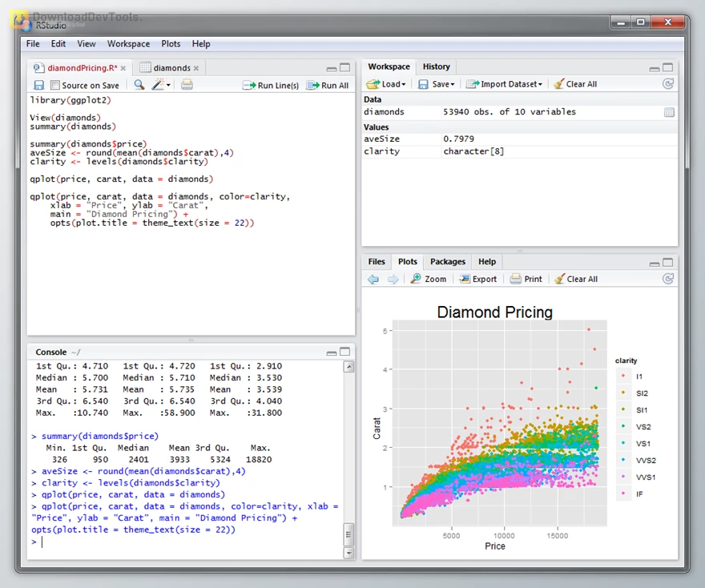Click the library(ggplot2) code line
705x588 pixels.
coord(70,100)
